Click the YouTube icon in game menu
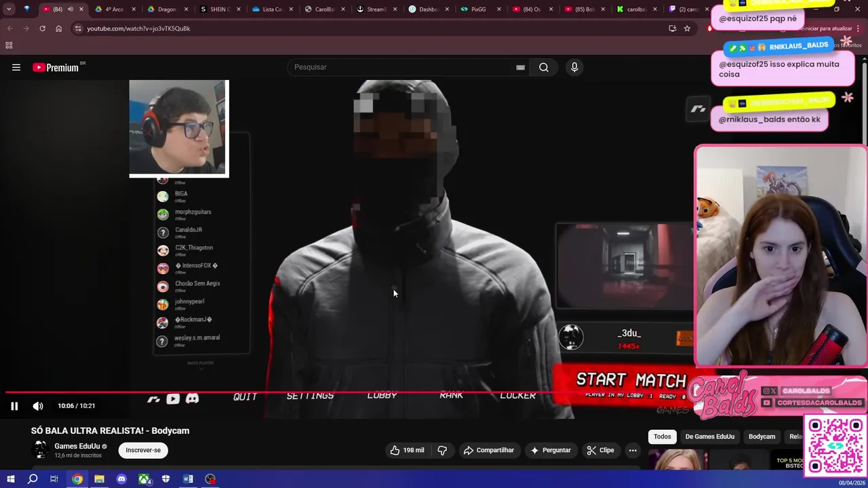Image resolution: width=868 pixels, height=488 pixels. [173, 399]
